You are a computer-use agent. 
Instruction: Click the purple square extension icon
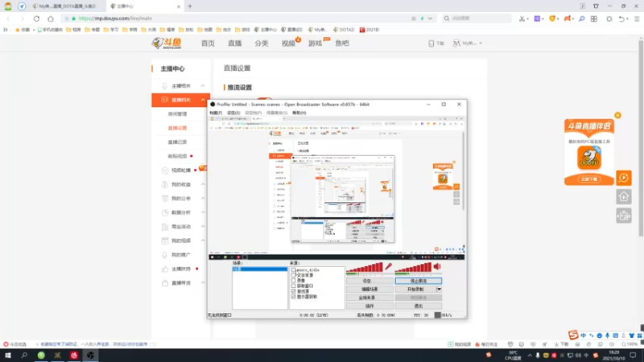pyautogui.click(x=537, y=19)
